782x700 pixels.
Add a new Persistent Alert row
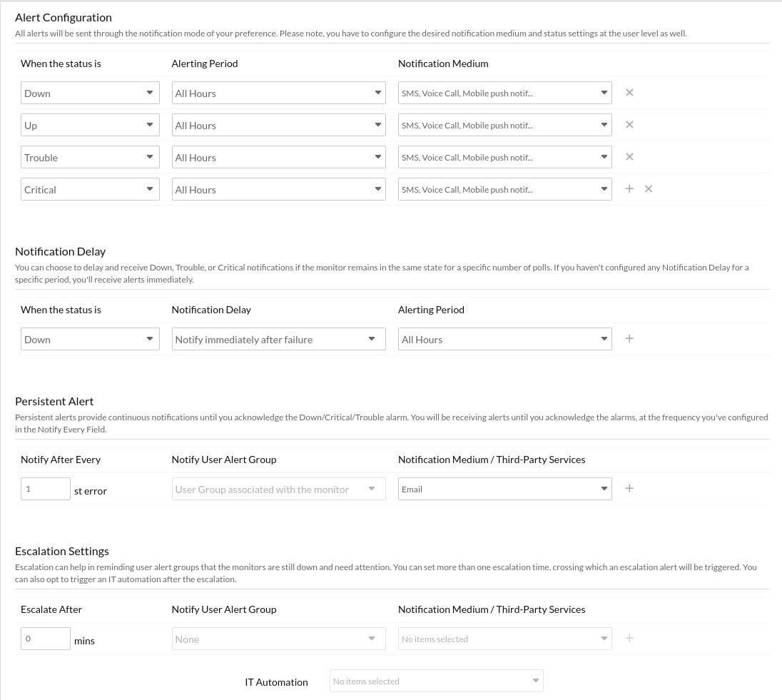pyautogui.click(x=629, y=489)
